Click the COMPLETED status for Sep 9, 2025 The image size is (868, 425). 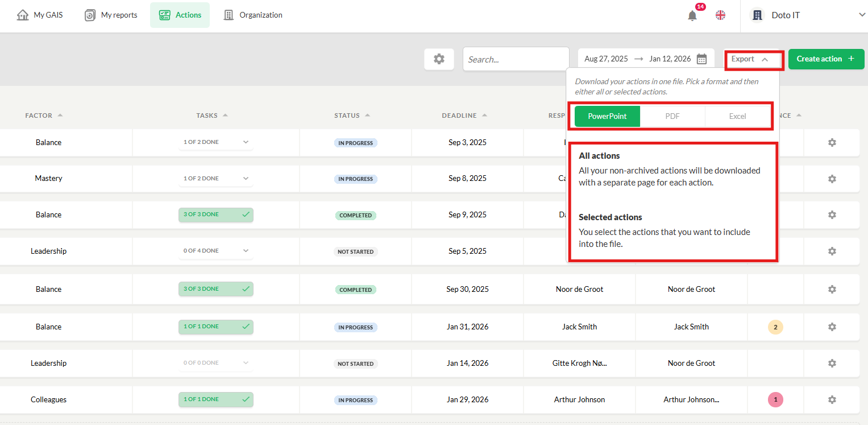(356, 216)
